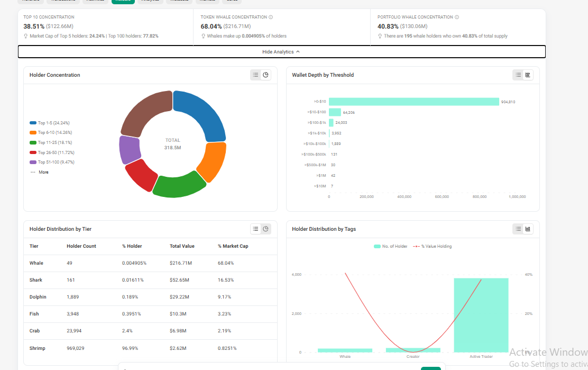Image resolution: width=588 pixels, height=370 pixels.
Task: Toggle Top 6-10 legend series
Action: pyautogui.click(x=51, y=132)
